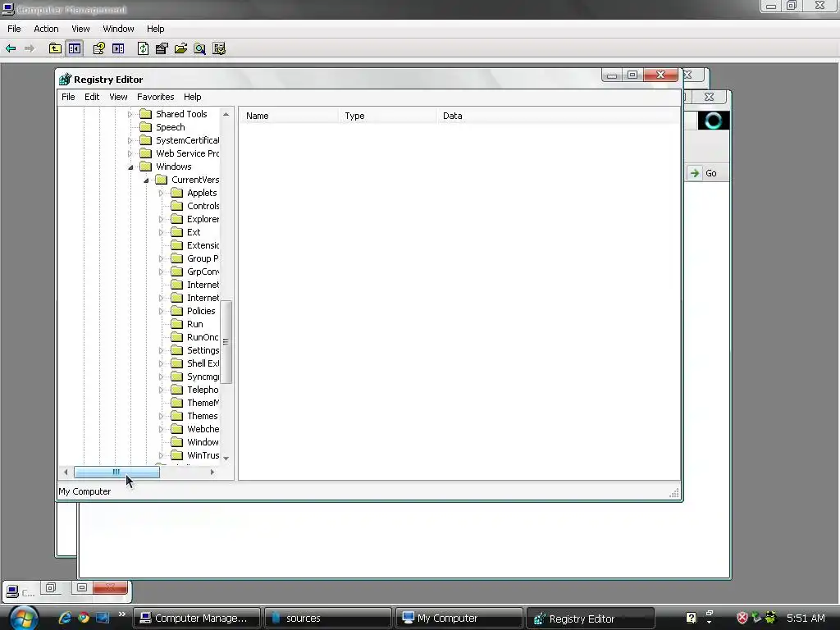The width and height of the screenshot is (840, 630).
Task: Collapse the Windows registry key
Action: click(x=130, y=167)
